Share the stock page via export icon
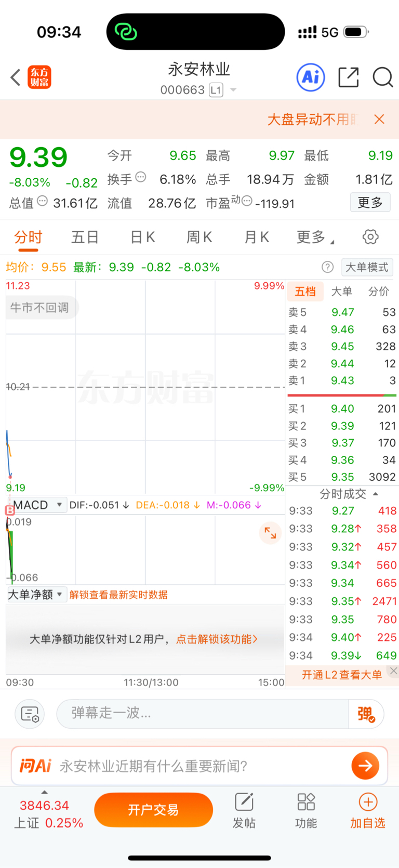This screenshot has width=399, height=868. (x=348, y=77)
